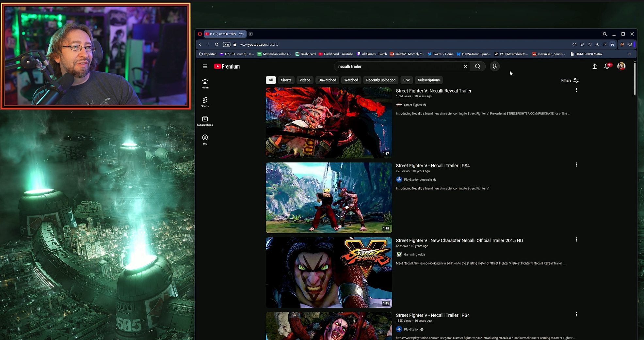Open the browser downloads icon
644x340 pixels.
coord(597,44)
